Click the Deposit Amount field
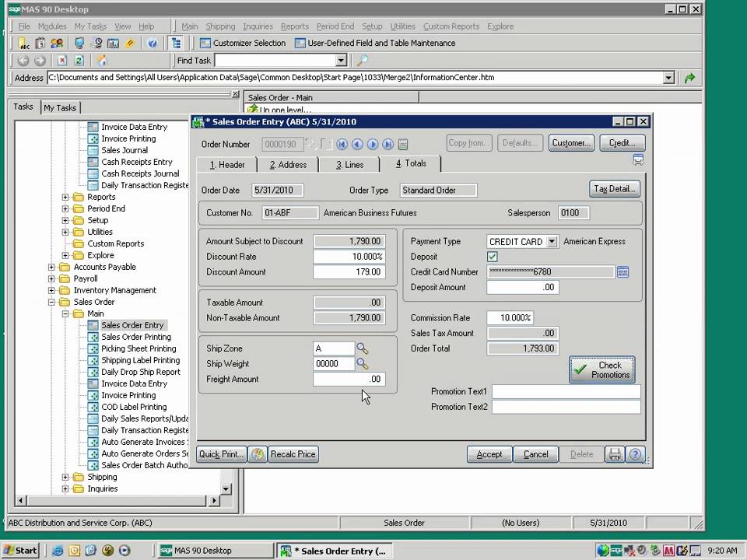The height and width of the screenshot is (560, 747). (522, 287)
